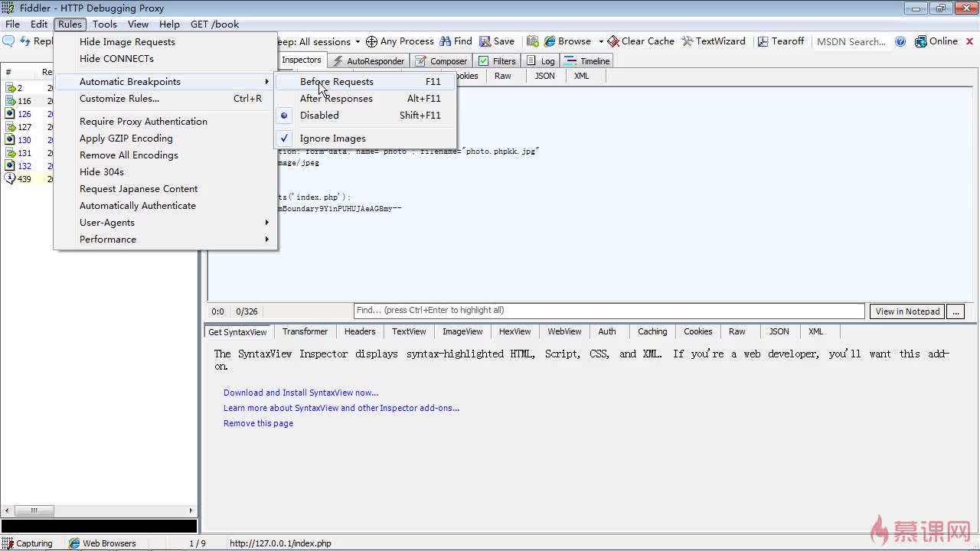
Task: Expand Automatic Breakpoints submenu
Action: 165,81
